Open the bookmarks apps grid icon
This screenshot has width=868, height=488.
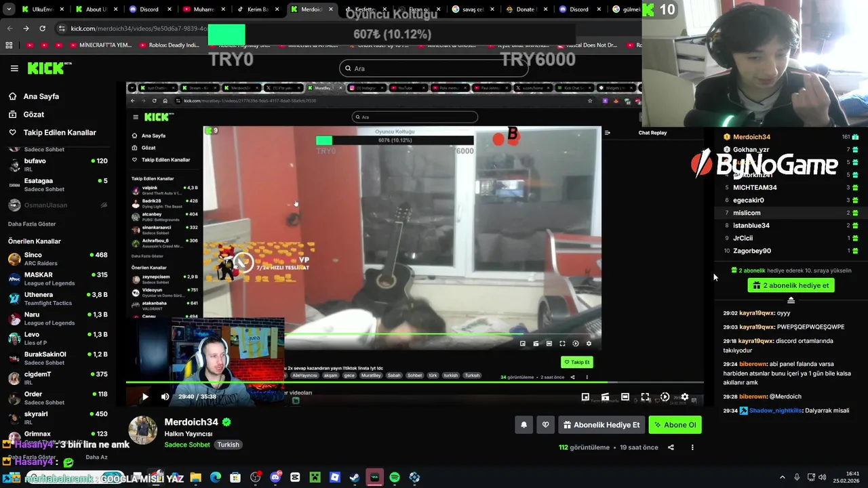pyautogui.click(x=9, y=45)
